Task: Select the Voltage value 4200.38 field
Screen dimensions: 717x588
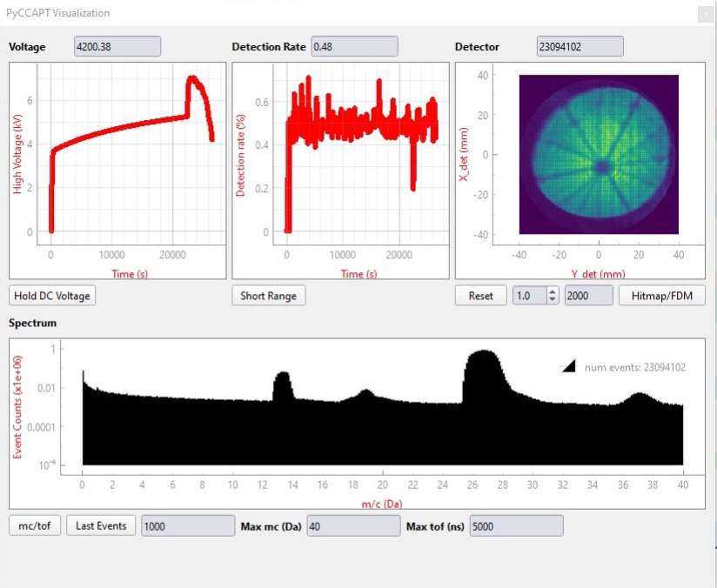Action: pos(117,47)
